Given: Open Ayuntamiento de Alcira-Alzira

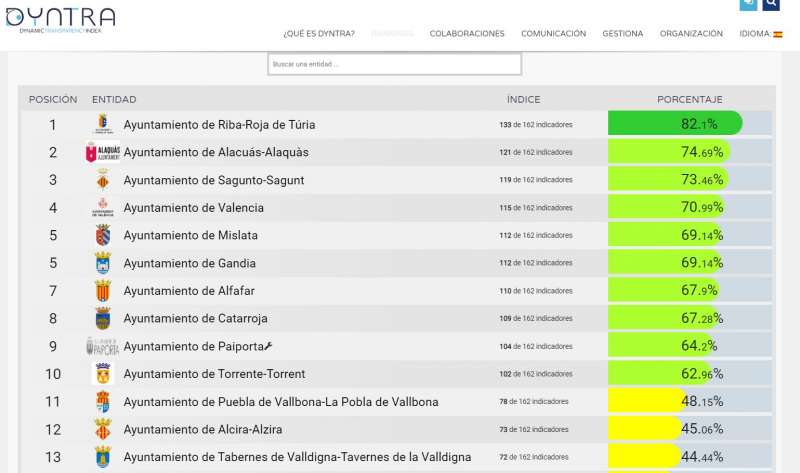Looking at the screenshot, I should coord(203,430).
